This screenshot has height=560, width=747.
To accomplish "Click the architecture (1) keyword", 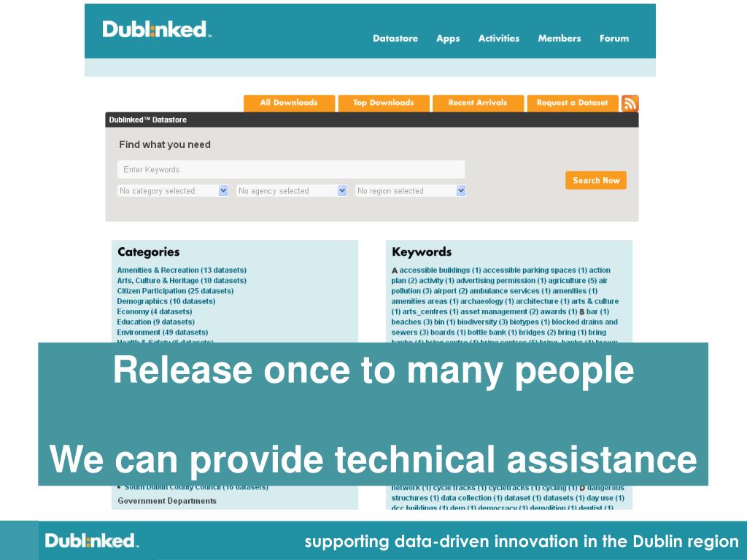I will coord(543,301).
